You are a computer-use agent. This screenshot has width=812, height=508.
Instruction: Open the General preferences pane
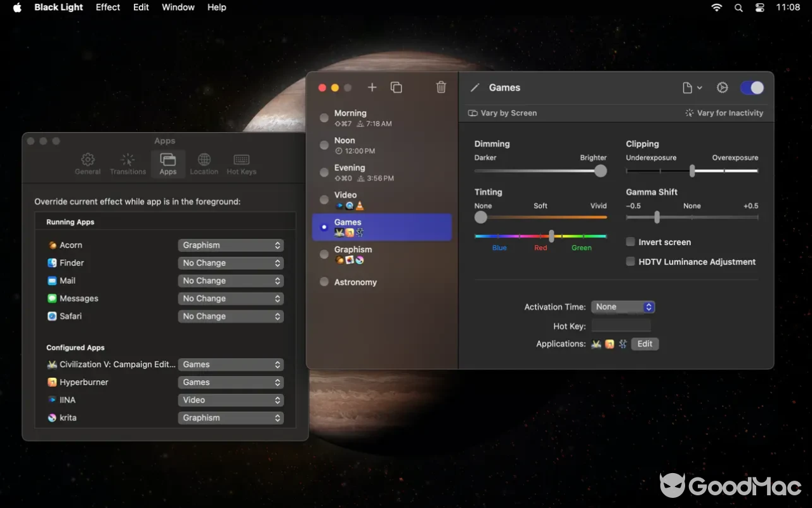(88, 163)
